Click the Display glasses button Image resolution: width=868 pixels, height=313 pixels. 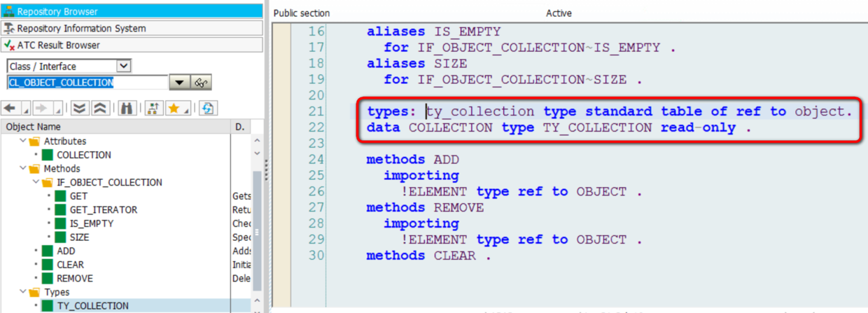[202, 83]
